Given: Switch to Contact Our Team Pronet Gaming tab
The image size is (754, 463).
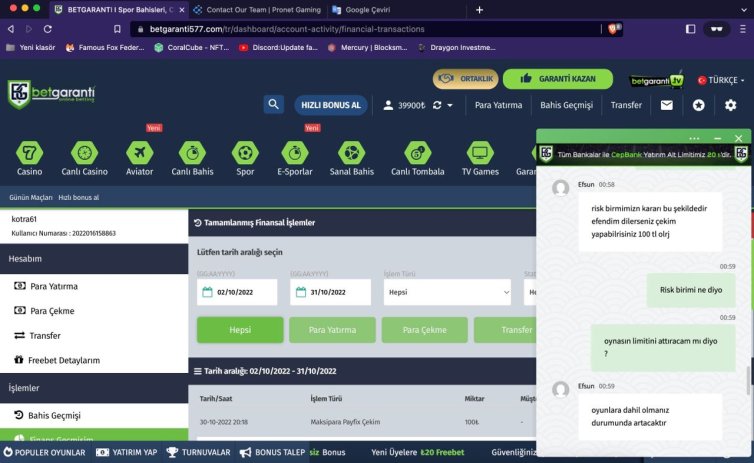Looking at the screenshot, I should click(257, 10).
